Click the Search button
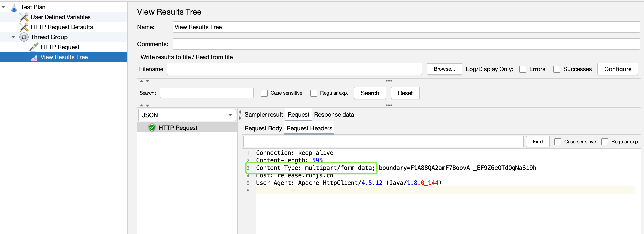Screen dimensions: 644x234 tap(370, 93)
